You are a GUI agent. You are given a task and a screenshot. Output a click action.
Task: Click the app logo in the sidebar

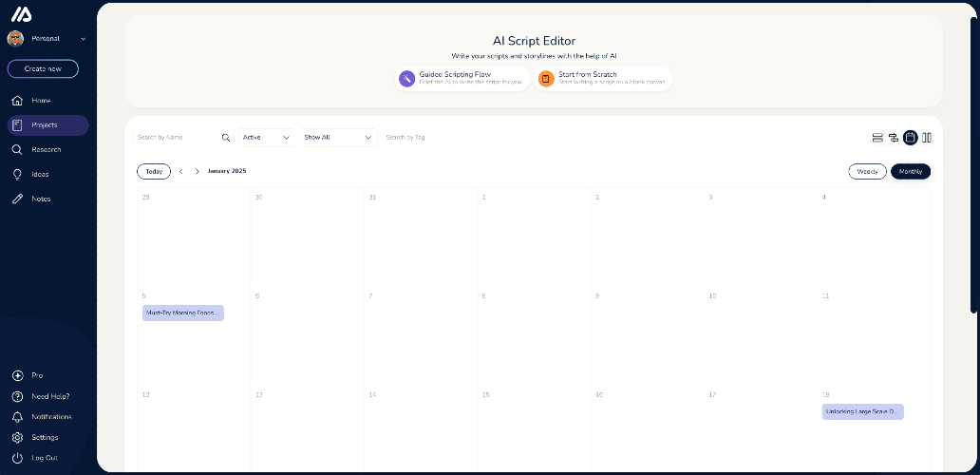tap(21, 14)
